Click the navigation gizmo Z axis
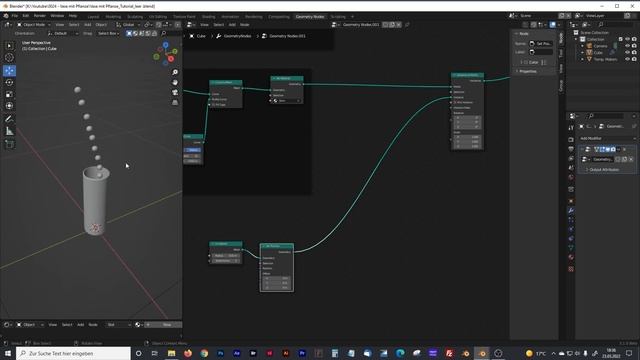The height and width of the screenshot is (360, 640). 165,45
